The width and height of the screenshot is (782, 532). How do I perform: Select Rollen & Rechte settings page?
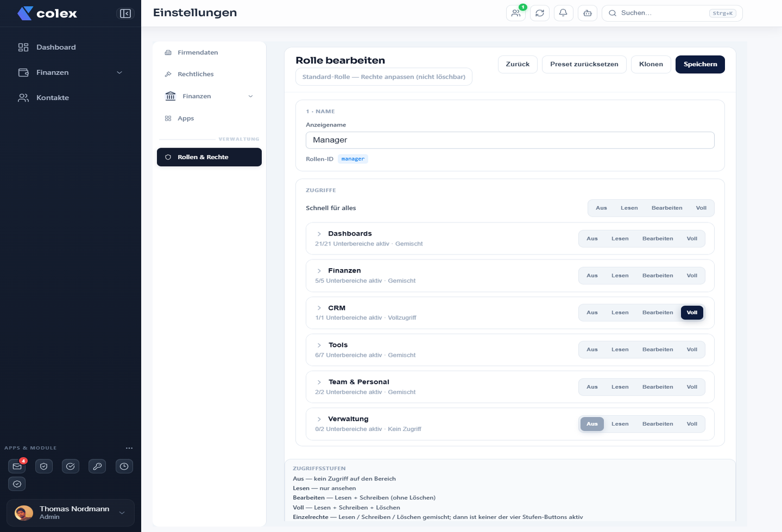click(x=209, y=157)
